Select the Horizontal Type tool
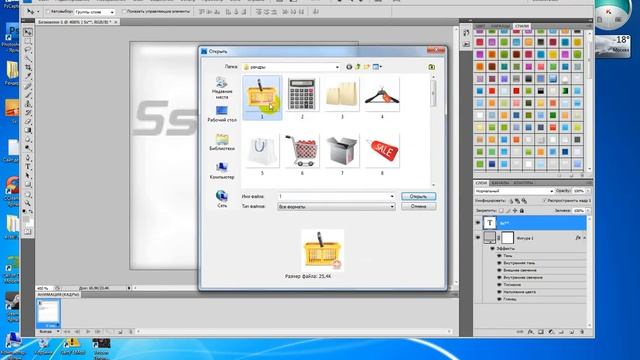Viewport: 640px width, 360px height. [28, 167]
